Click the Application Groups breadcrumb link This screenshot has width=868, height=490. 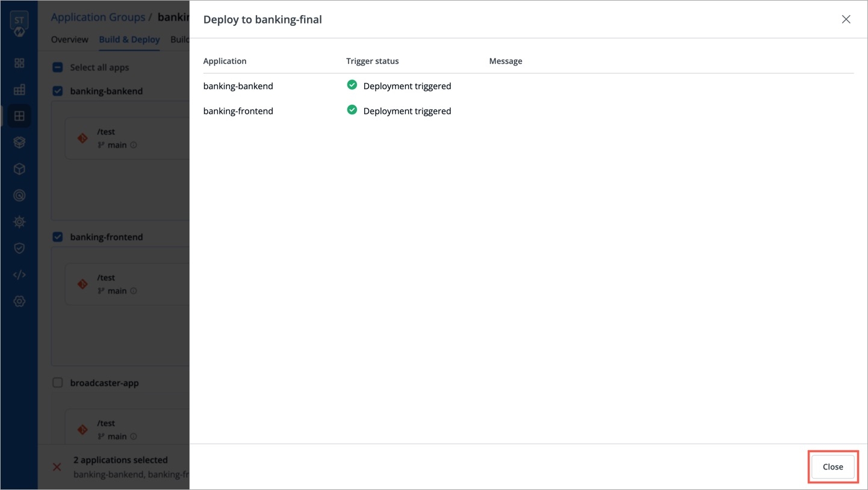(x=98, y=17)
